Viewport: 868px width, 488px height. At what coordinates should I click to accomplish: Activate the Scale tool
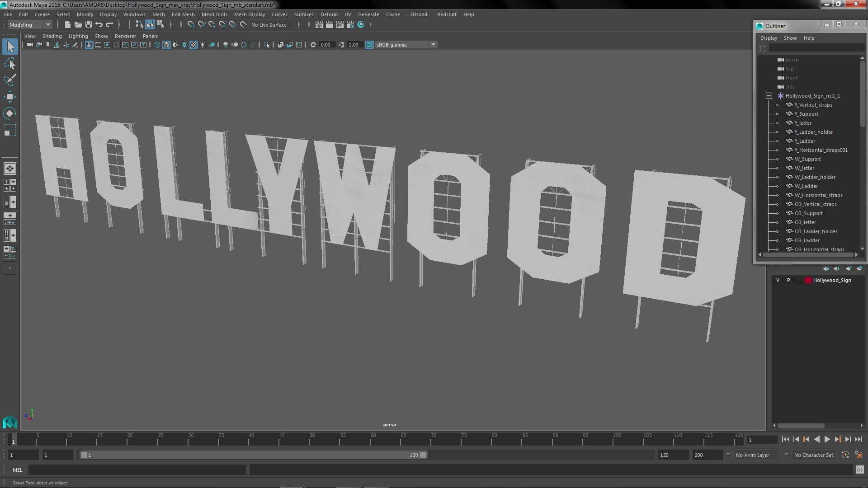tap(10, 130)
